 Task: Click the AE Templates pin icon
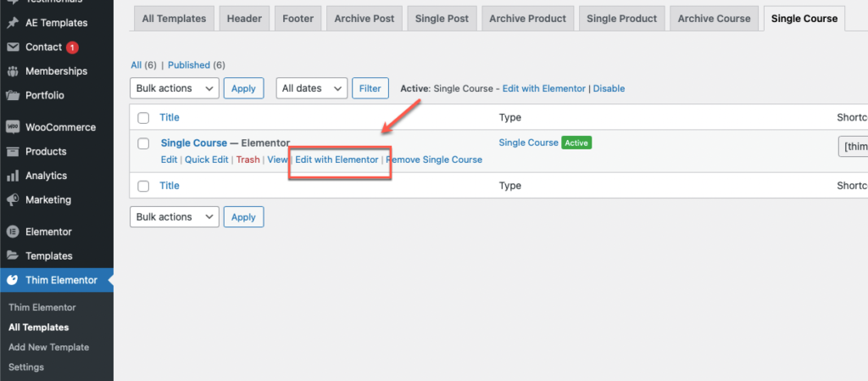(x=12, y=23)
